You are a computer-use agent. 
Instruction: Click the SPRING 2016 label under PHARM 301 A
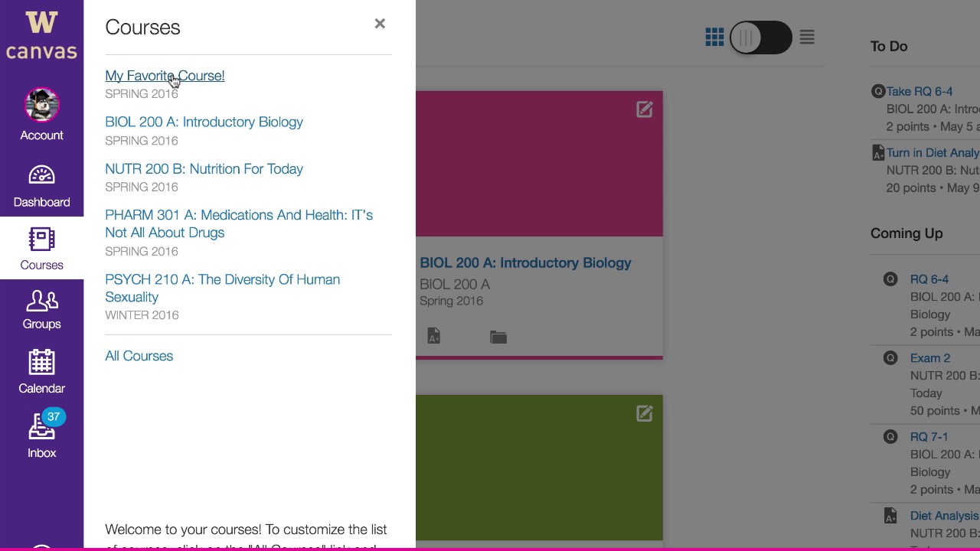(142, 251)
